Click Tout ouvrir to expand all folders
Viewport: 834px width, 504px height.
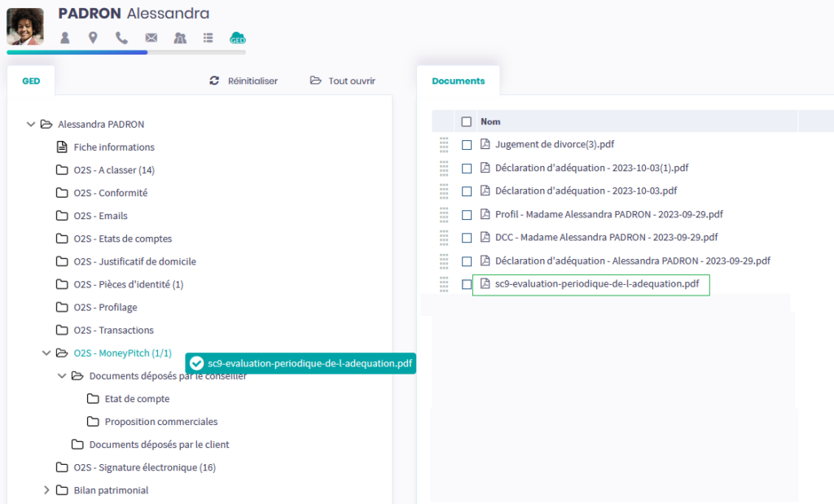coord(343,81)
